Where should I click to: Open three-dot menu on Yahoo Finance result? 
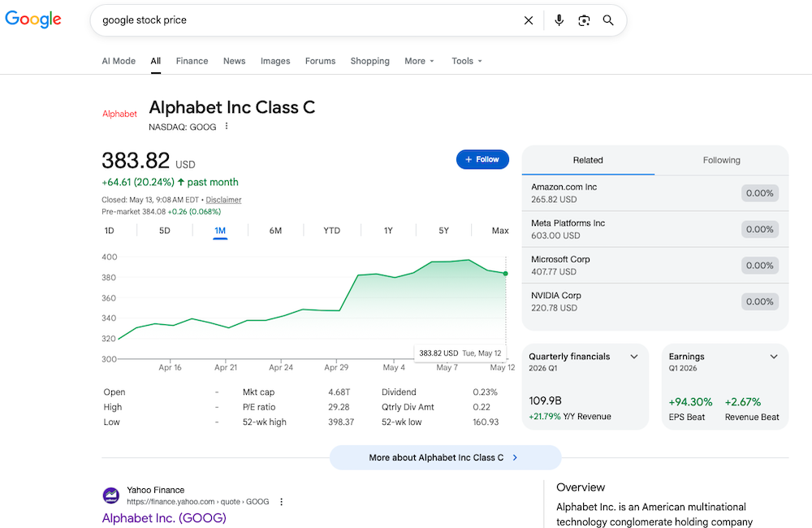point(281,501)
